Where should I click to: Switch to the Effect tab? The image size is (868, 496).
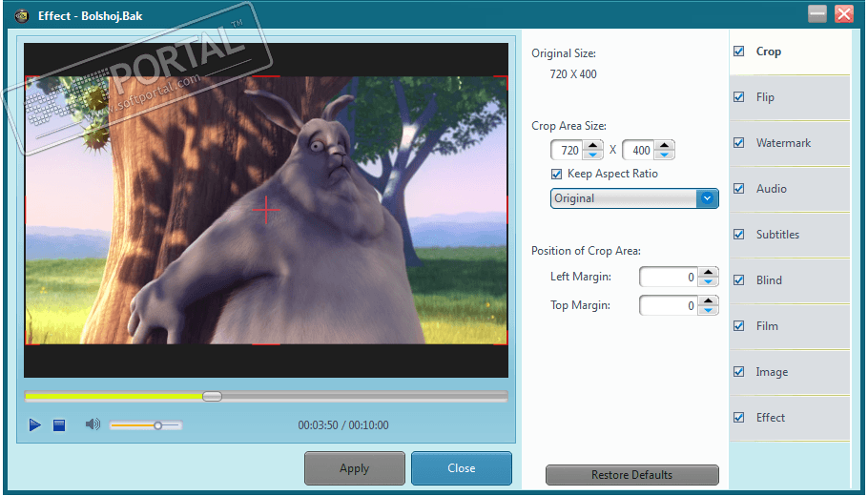click(x=790, y=419)
